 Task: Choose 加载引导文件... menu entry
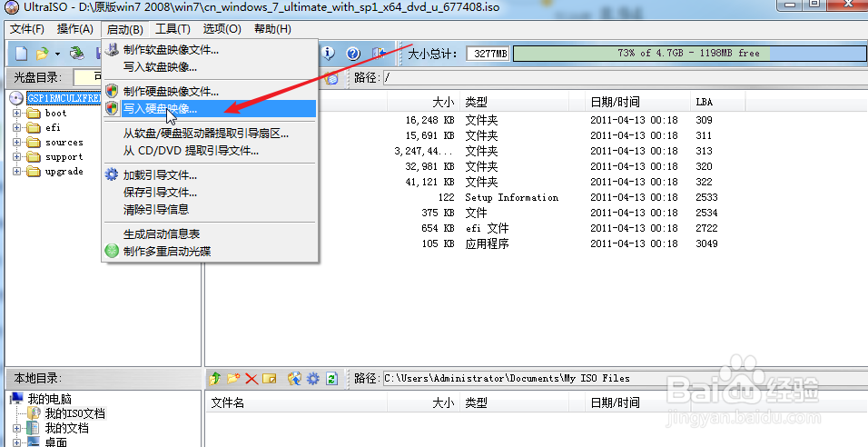210,175
